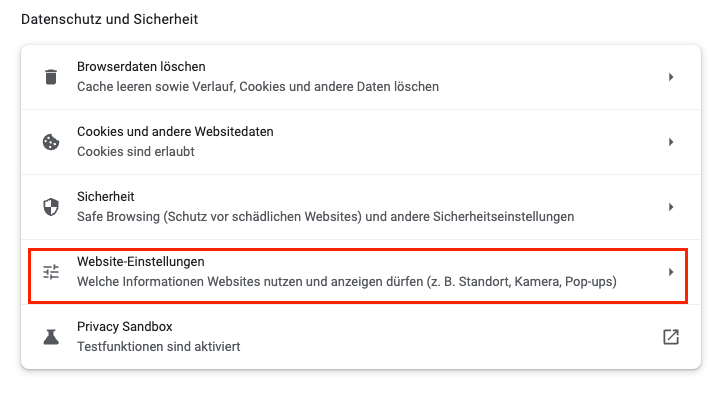Open Cookies und andere Websitedaten
The width and height of the screenshot is (726, 395).
pyautogui.click(x=361, y=142)
